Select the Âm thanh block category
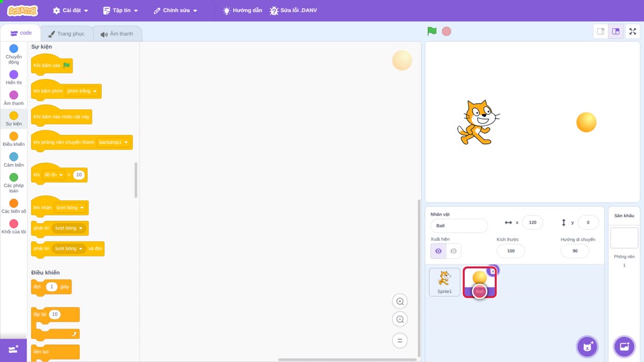This screenshot has width=644, height=362. (13, 98)
